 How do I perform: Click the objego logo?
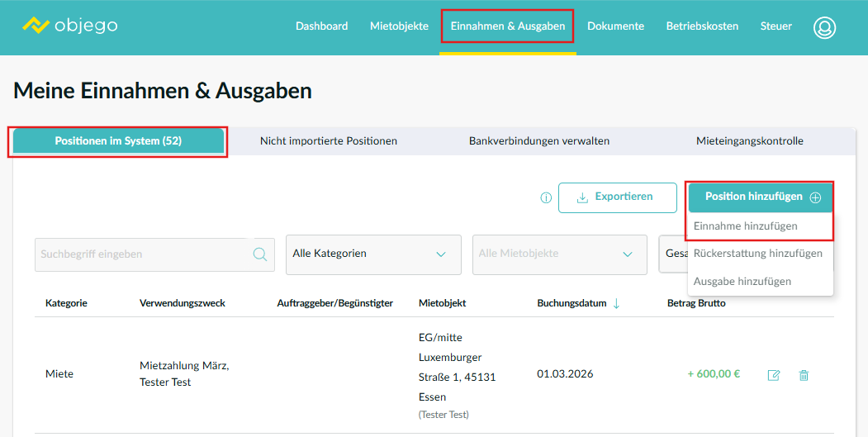(x=70, y=26)
